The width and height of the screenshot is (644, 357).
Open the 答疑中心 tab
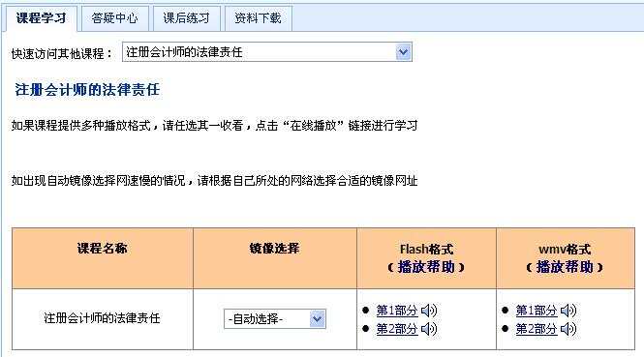[114, 18]
